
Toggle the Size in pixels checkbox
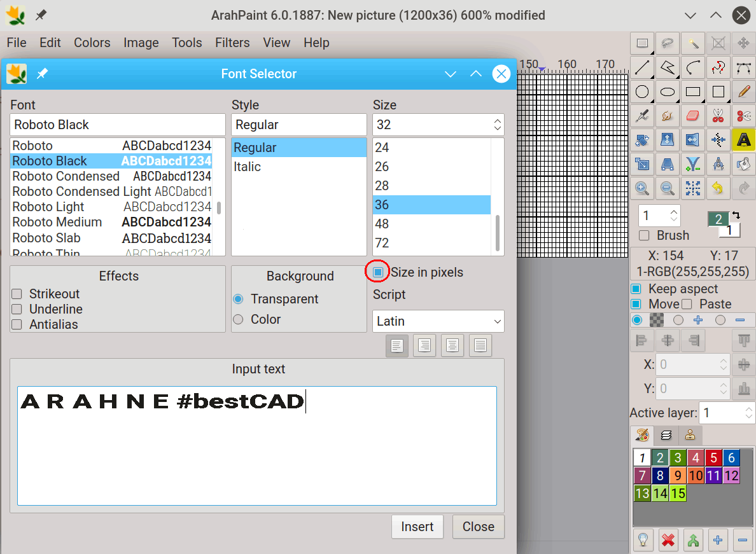coord(378,272)
